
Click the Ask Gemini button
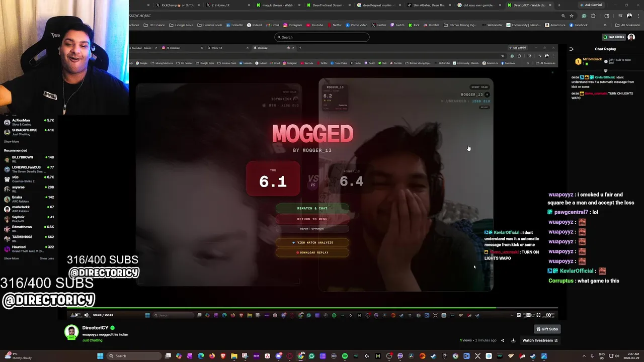(x=591, y=5)
